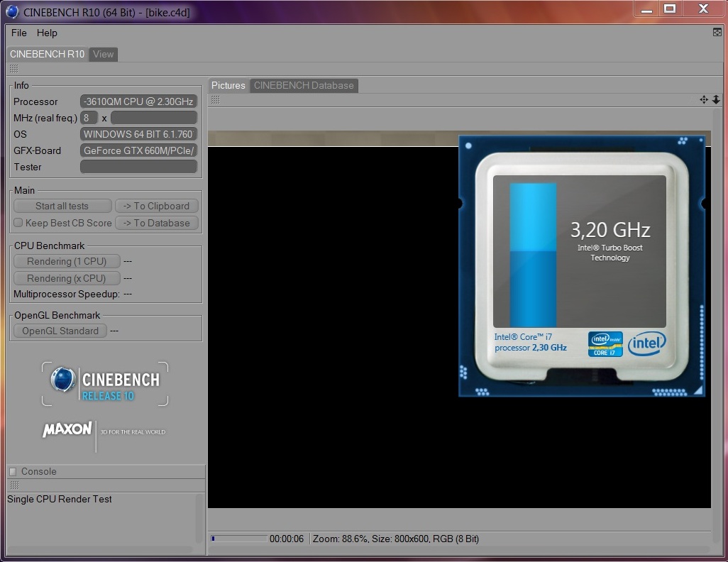Image resolution: width=728 pixels, height=562 pixels.
Task: Click the Multiprocessor Speedup label
Action: pyautogui.click(x=67, y=294)
